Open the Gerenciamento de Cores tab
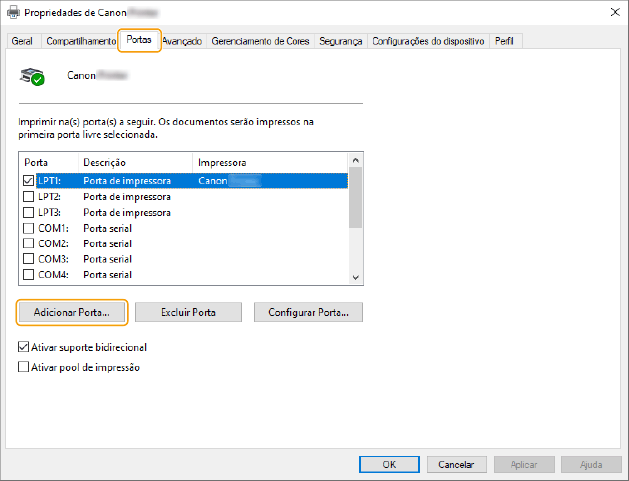The height and width of the screenshot is (481, 629). [260, 41]
